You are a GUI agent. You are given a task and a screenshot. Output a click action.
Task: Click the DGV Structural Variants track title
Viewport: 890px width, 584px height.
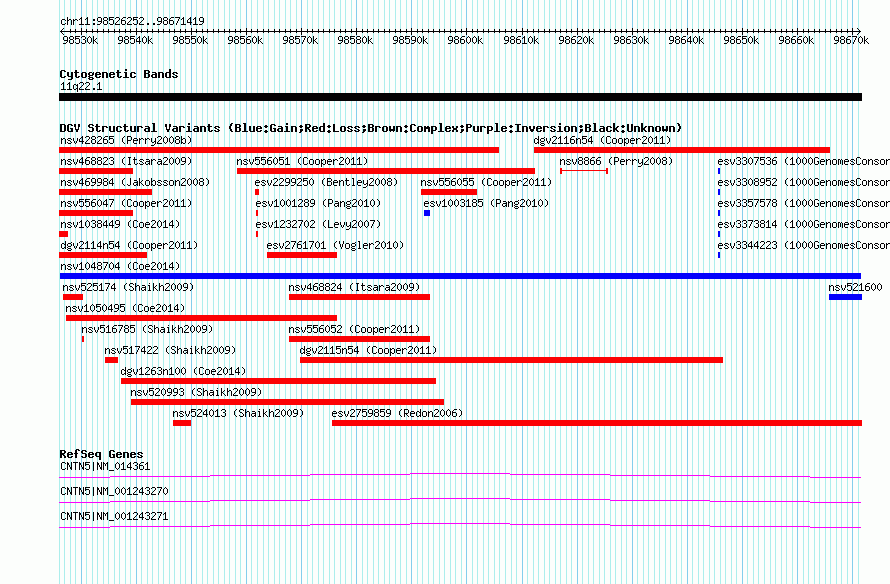click(x=371, y=128)
